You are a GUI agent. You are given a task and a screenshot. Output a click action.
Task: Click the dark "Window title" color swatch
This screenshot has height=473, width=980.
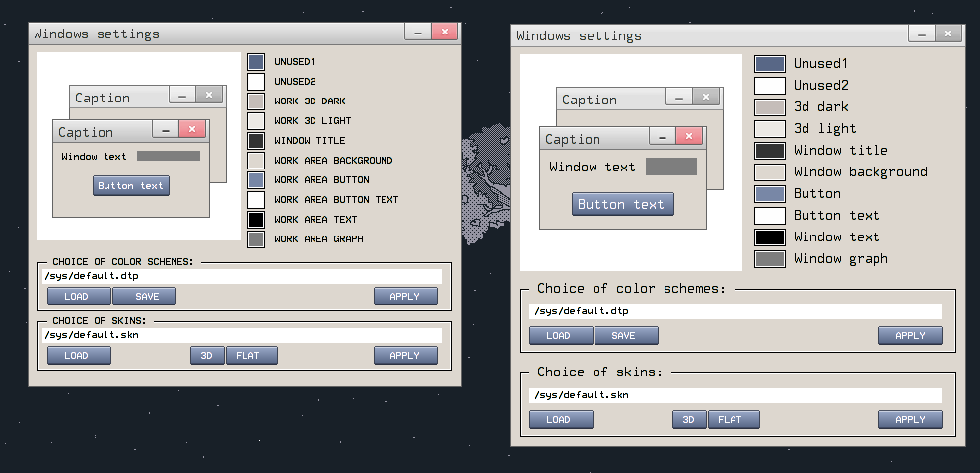point(769,151)
